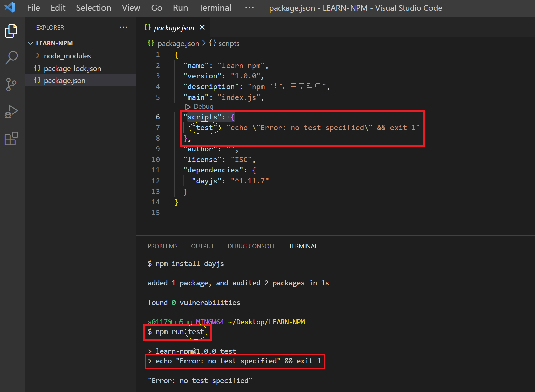Click the EXPLORER panel title
The image size is (535, 392).
click(x=50, y=27)
